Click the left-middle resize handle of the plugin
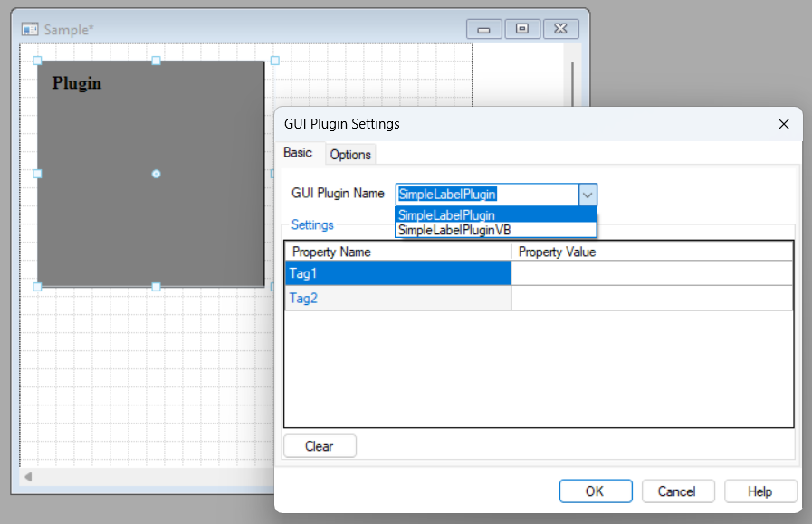 pos(37,173)
